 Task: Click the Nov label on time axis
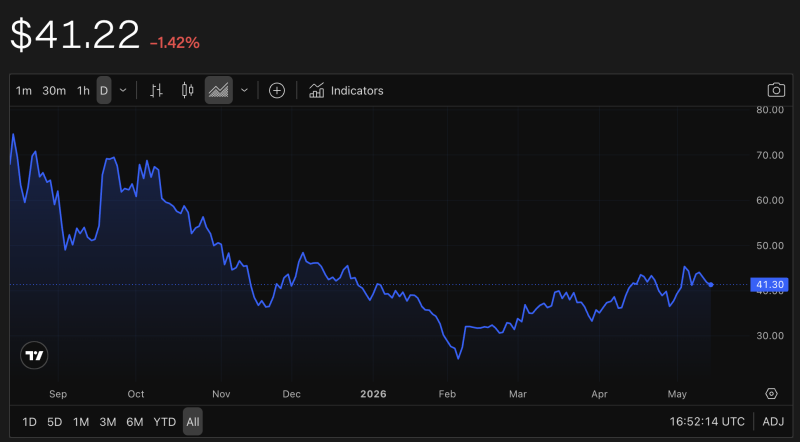point(221,394)
